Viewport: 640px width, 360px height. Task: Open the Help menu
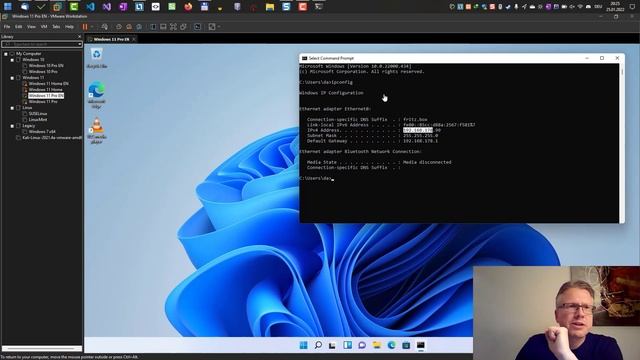(x=69, y=27)
